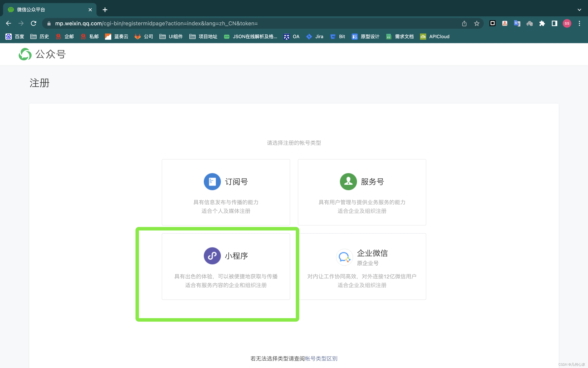
Task: Click 适合有服务内容的企业和组织注册 text
Action: [226, 285]
